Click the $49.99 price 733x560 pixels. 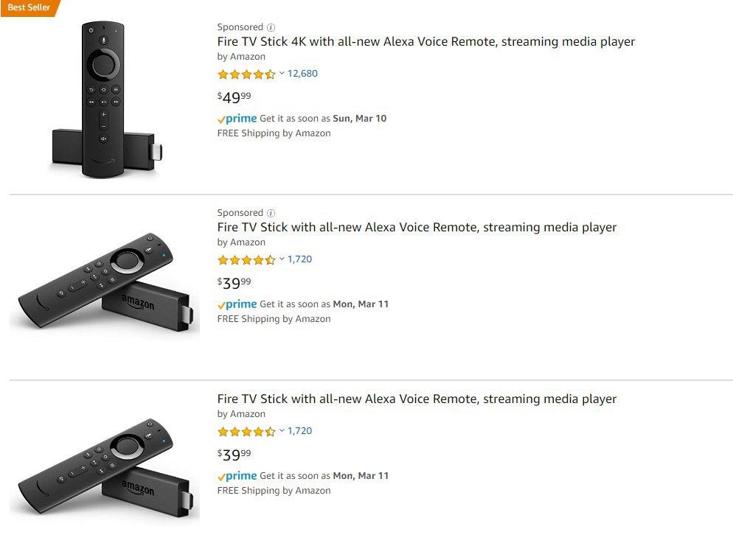click(234, 97)
